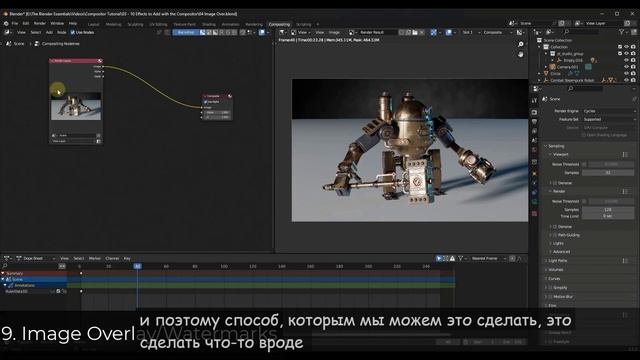The height and width of the screenshot is (360, 640).
Task: Open the Slot 1 dropdown
Action: 470,32
